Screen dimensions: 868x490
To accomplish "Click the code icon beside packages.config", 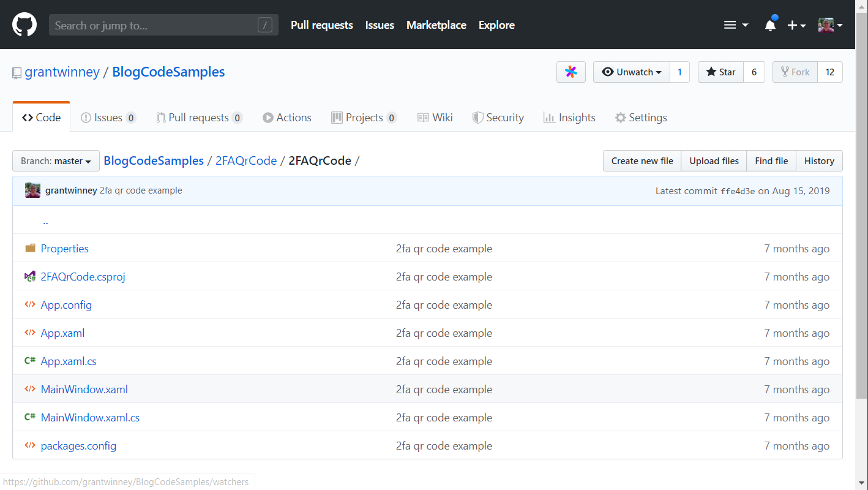I will click(x=30, y=446).
